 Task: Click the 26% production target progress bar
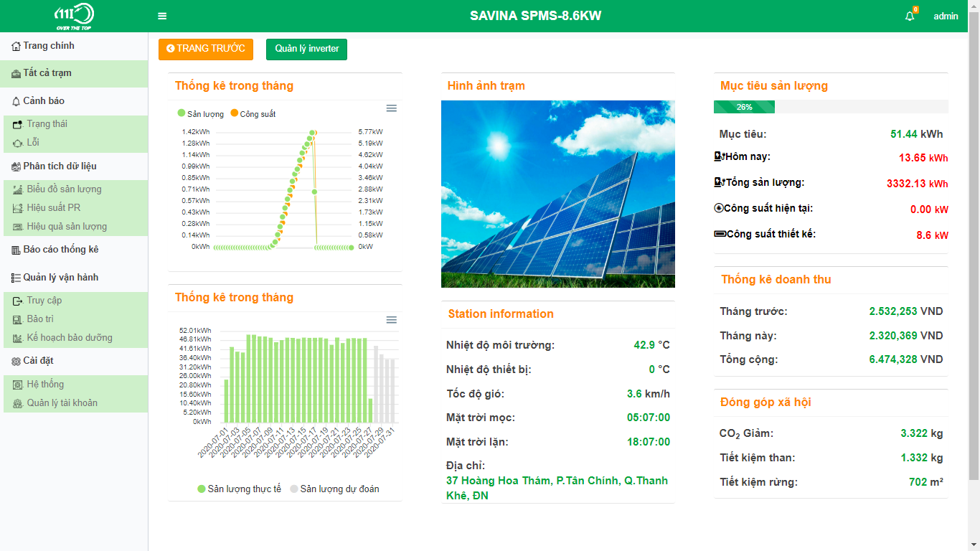coord(744,107)
